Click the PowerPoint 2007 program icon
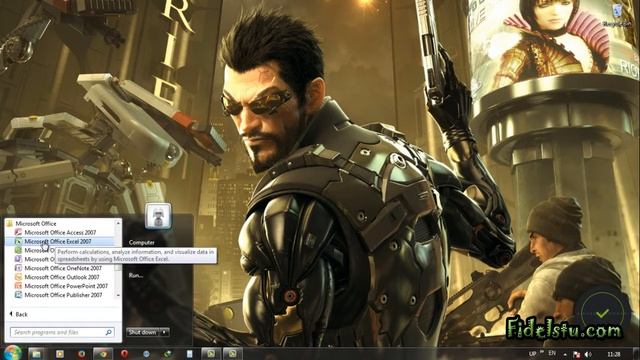Viewport: 640px width, 360px height. click(18, 286)
